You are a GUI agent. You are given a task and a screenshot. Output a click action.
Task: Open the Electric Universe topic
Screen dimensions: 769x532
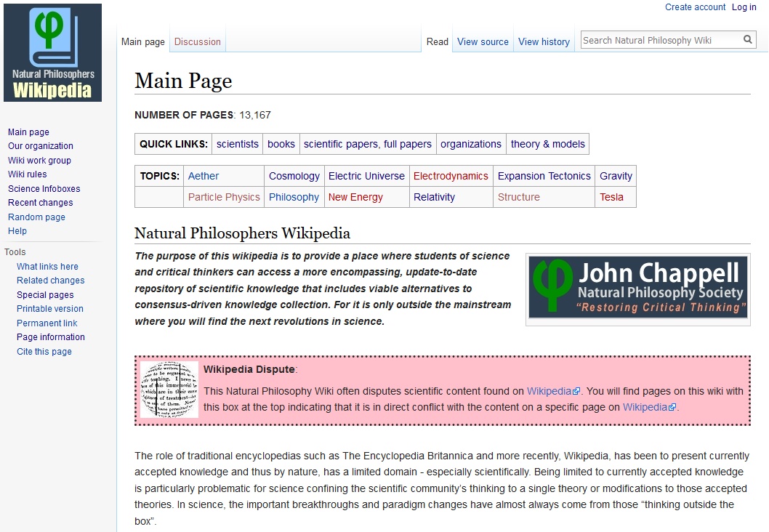click(366, 176)
